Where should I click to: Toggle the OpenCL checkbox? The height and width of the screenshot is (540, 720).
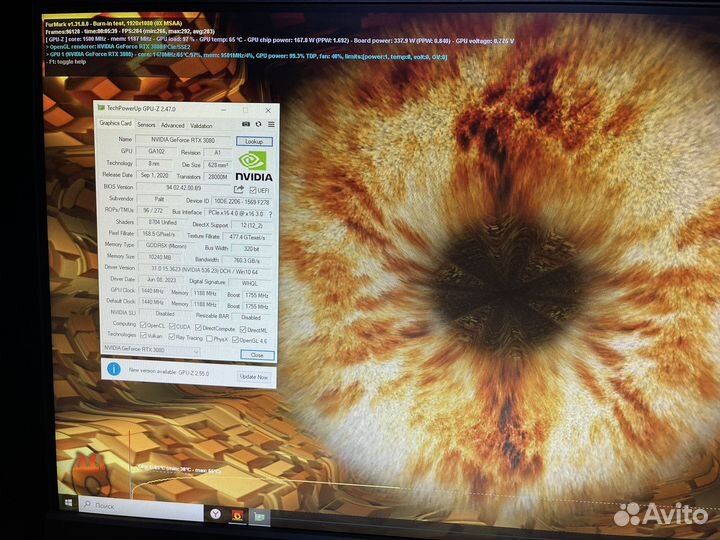[143, 325]
